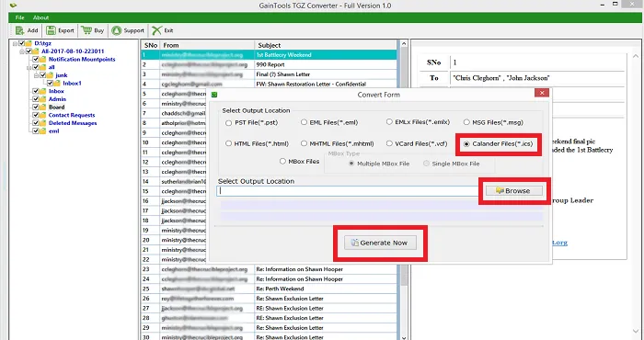This screenshot has height=340, width=644.
Task: Click the From column header
Action: click(207, 45)
